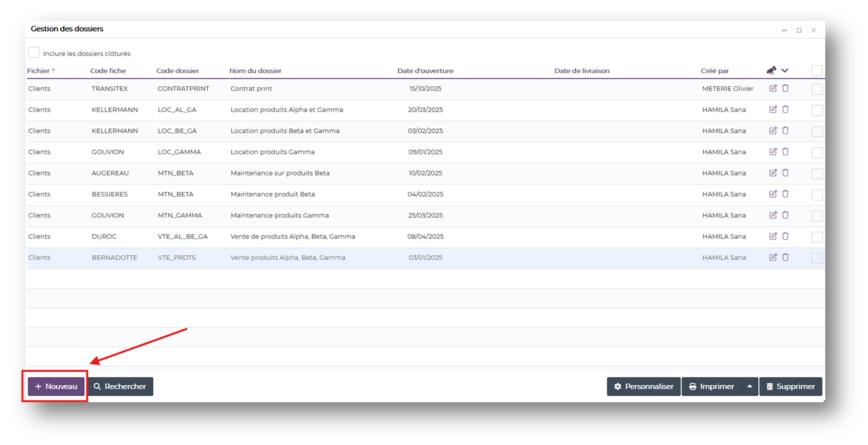The width and height of the screenshot is (868, 445).
Task: Click trash icon on AUGEREAU MTN_BETA row
Action: 785,173
